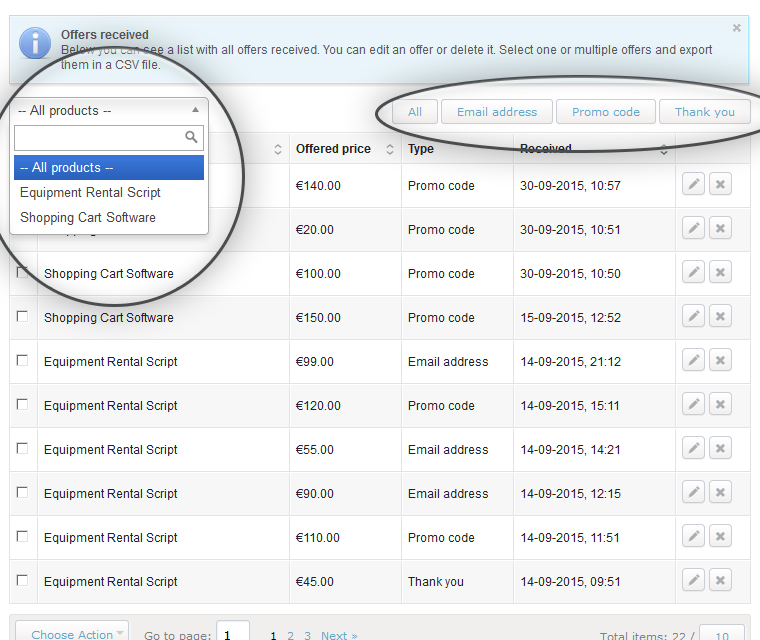760x640 pixels.
Task: Tick checkbox for €55.00 Equipment Rental Script
Action: [22, 448]
